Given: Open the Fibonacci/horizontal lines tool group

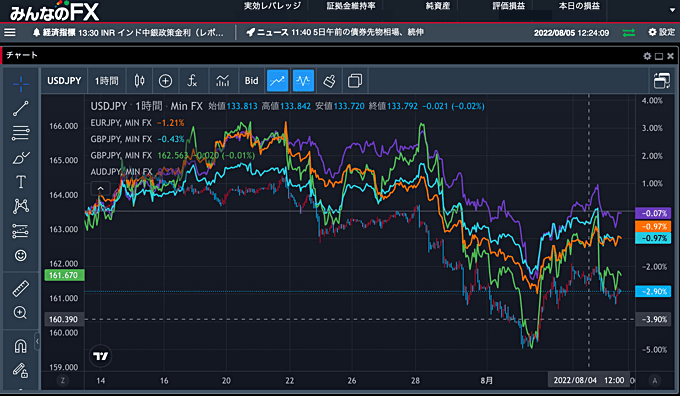Looking at the screenshot, I should pos(20,133).
